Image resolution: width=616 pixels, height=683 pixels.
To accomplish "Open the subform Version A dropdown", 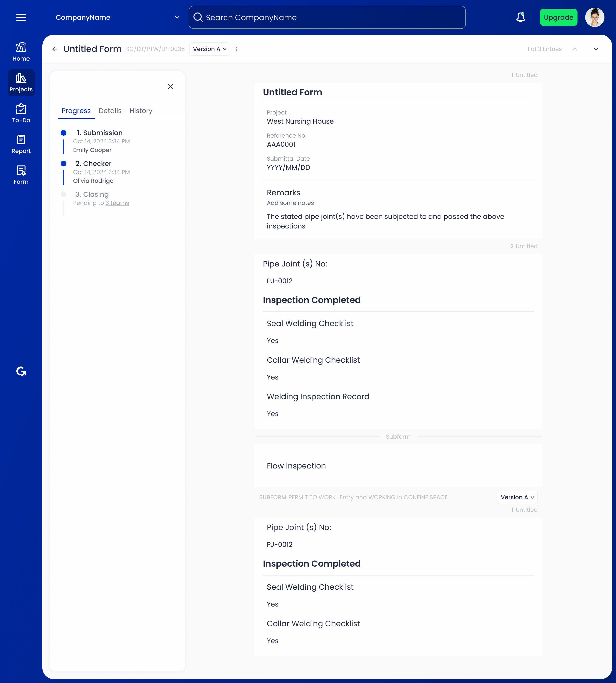I will 517,497.
